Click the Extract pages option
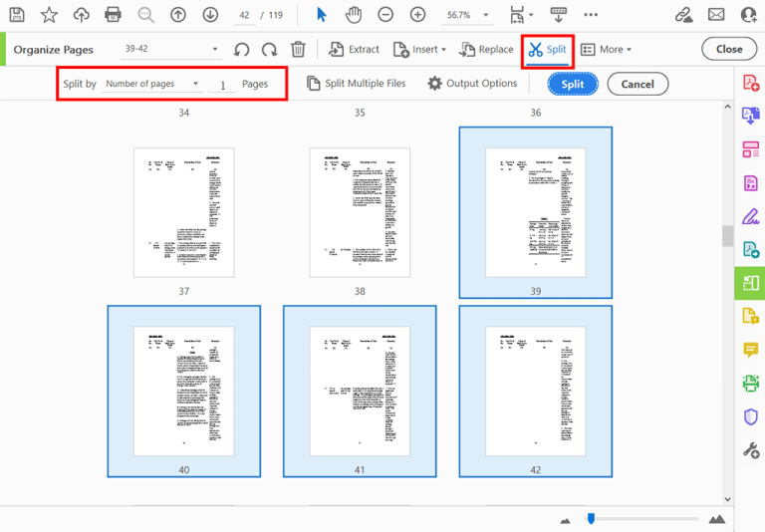The height and width of the screenshot is (532, 765). [x=354, y=49]
